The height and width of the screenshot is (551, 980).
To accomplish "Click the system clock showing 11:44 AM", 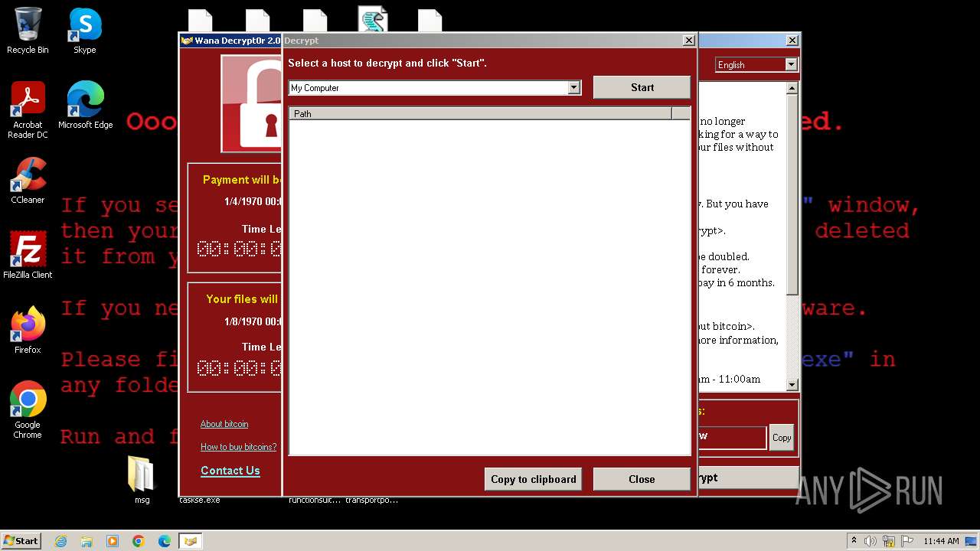I will (x=941, y=541).
